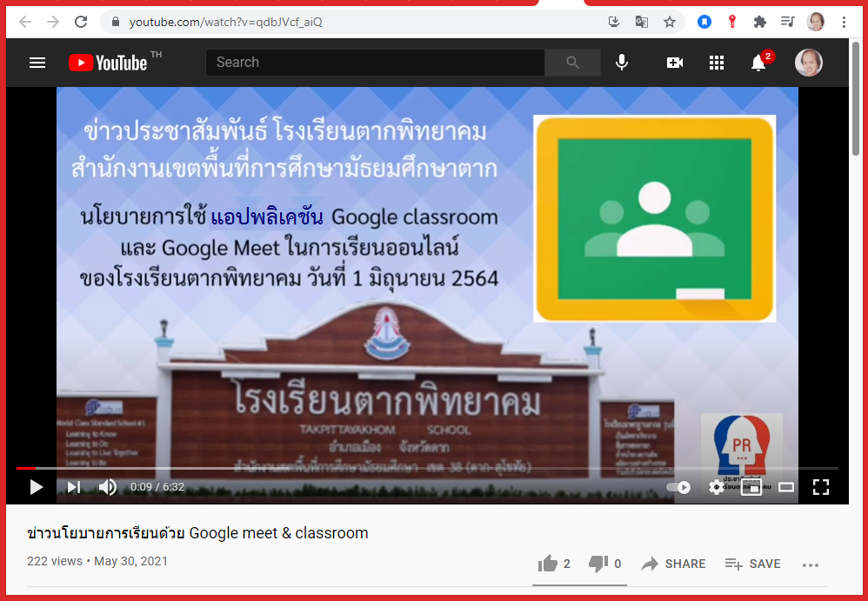Toggle the Autoplay switch
This screenshot has height=601, width=868.
tap(678, 487)
